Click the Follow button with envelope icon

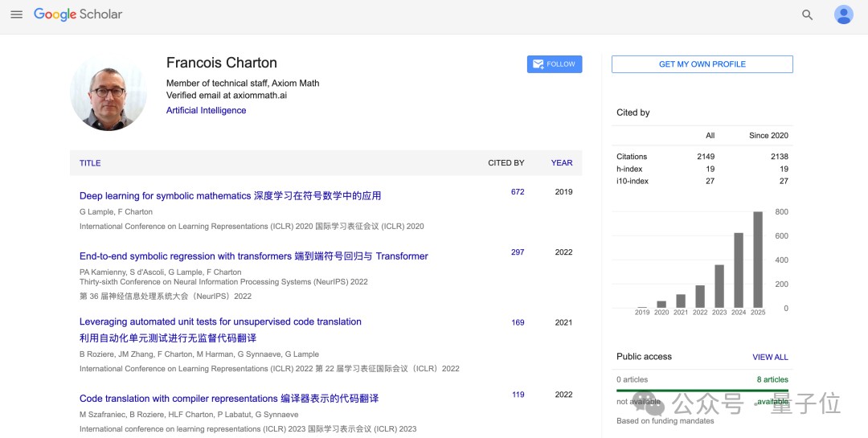click(x=555, y=64)
